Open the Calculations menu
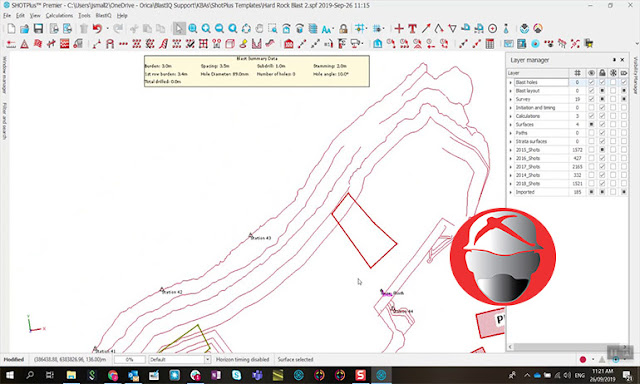 tap(59, 16)
